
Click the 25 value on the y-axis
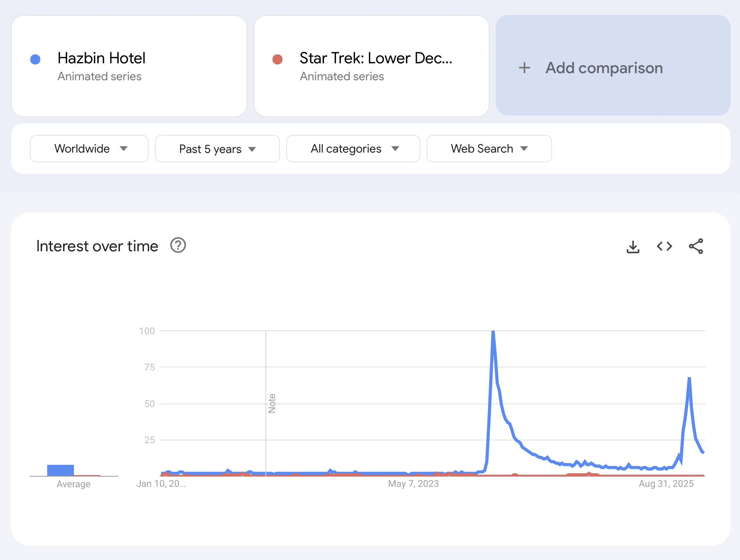point(150,440)
